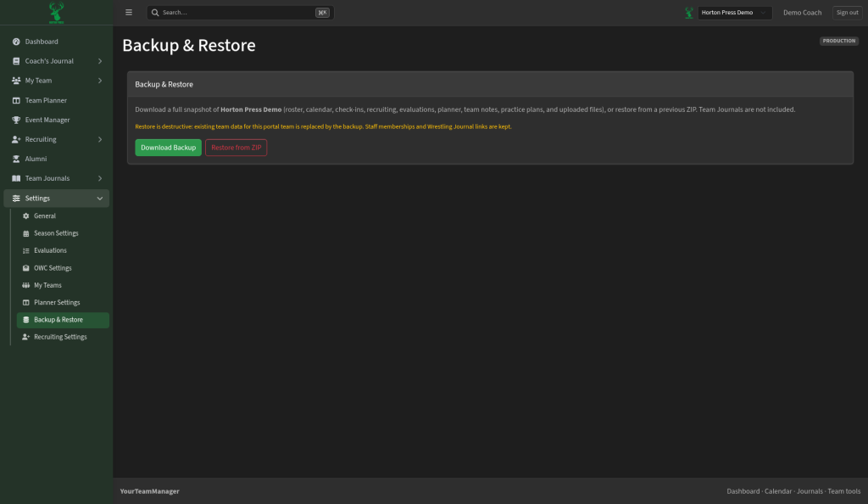Expand the Coach's Journal submenu chevron
This screenshot has height=504, width=868.
click(x=100, y=61)
